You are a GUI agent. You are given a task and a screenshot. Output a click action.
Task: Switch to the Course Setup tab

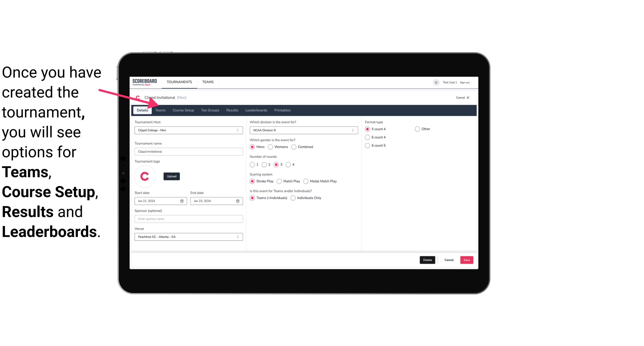click(x=183, y=110)
